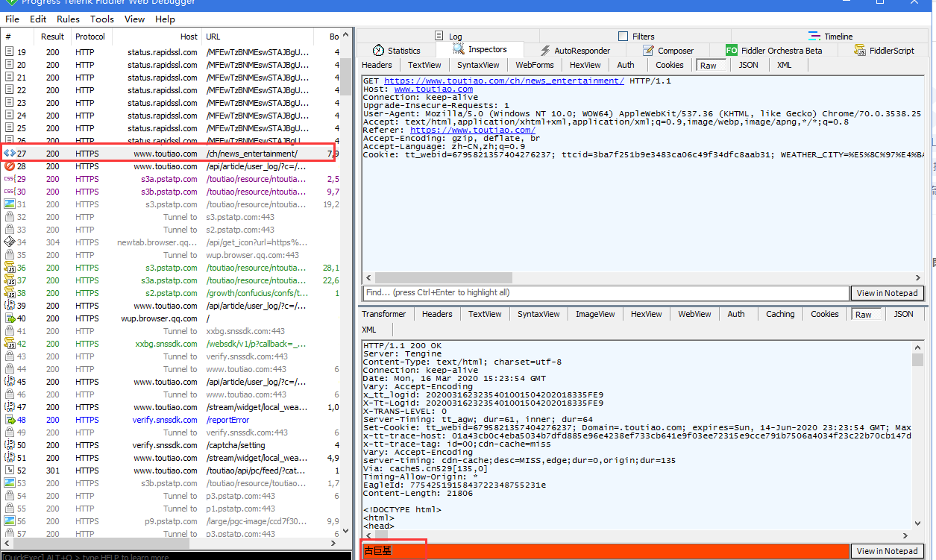Open the Inspectors tab

click(x=481, y=50)
